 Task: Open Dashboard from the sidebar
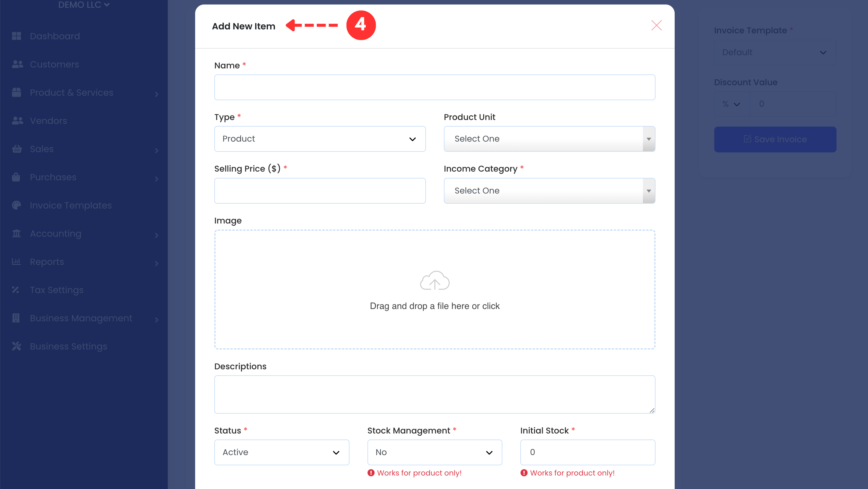tap(55, 36)
